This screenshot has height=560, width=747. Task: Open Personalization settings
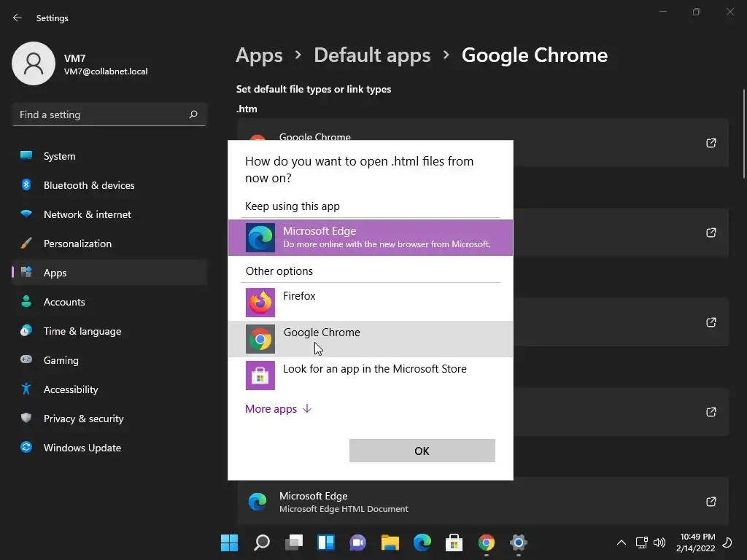[x=109, y=244]
